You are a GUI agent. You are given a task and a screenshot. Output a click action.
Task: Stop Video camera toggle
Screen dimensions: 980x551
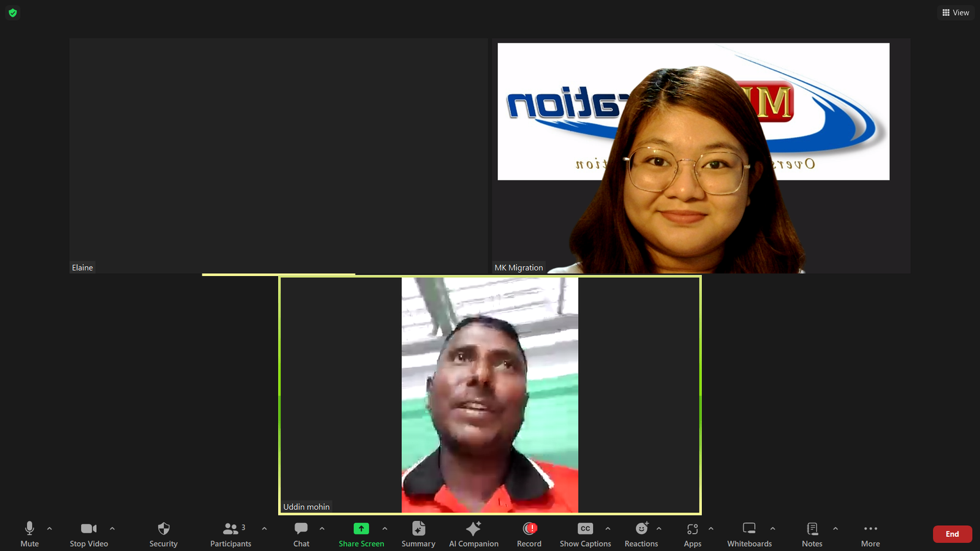point(89,534)
